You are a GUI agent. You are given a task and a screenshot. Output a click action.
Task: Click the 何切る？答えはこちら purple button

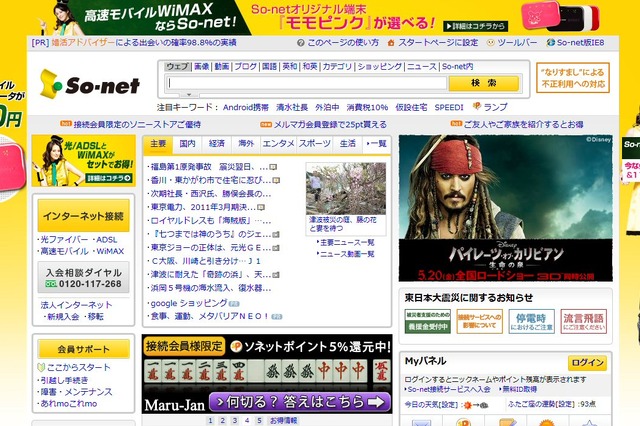click(x=300, y=402)
